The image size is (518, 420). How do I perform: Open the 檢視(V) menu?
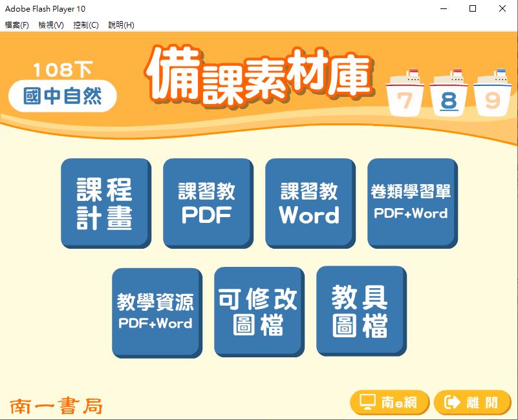[51, 25]
